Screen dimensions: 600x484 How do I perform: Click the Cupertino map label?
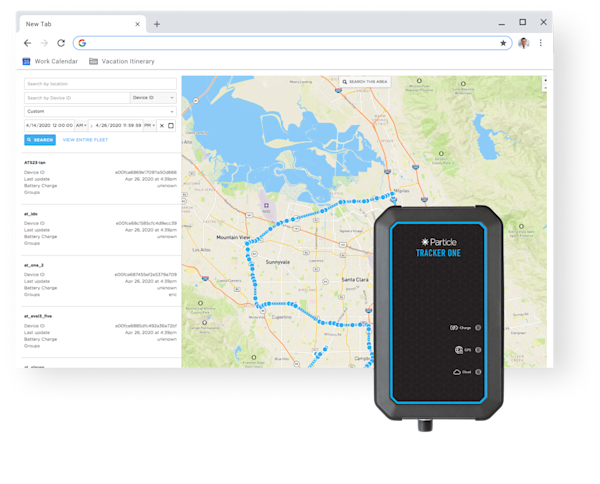[x=282, y=317]
